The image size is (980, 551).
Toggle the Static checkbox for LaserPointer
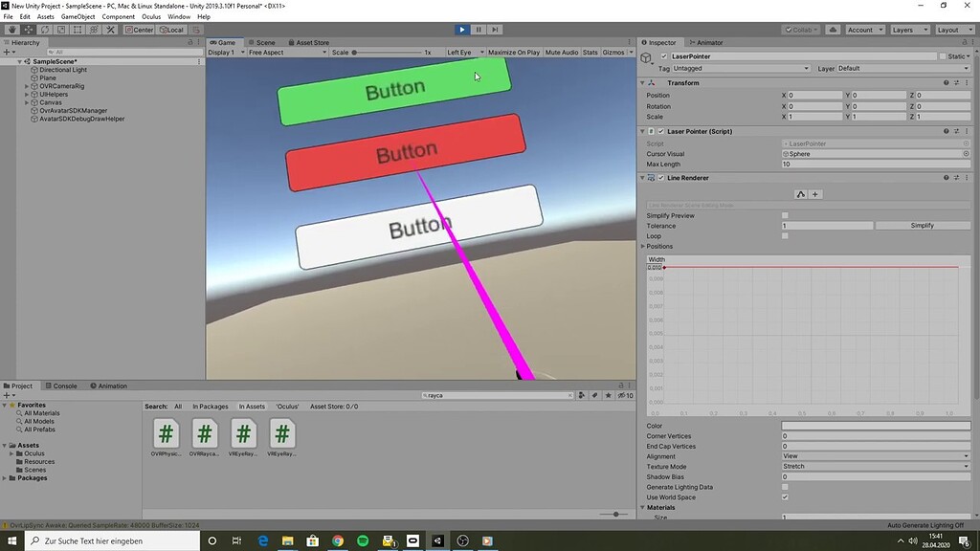[941, 57]
